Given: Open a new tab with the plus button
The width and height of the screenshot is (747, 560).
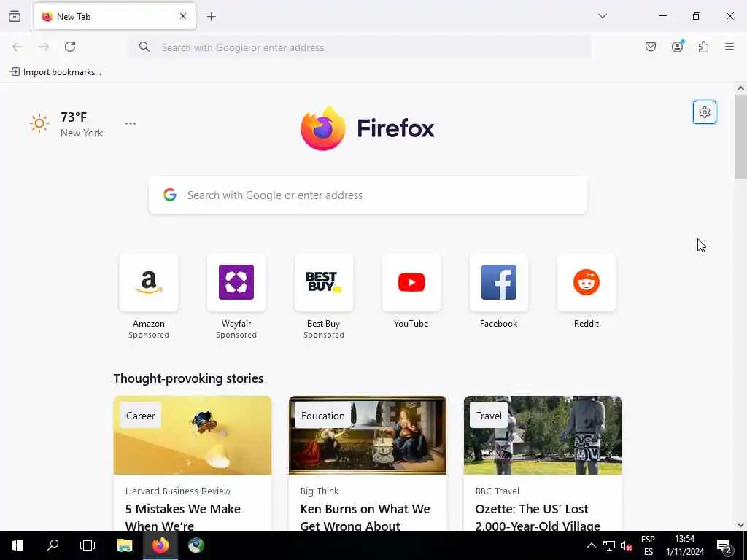Looking at the screenshot, I should point(211,17).
